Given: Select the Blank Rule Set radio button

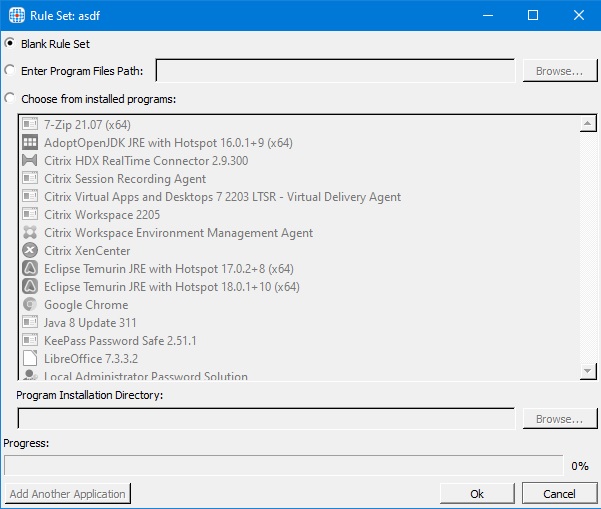Looking at the screenshot, I should (x=10, y=43).
